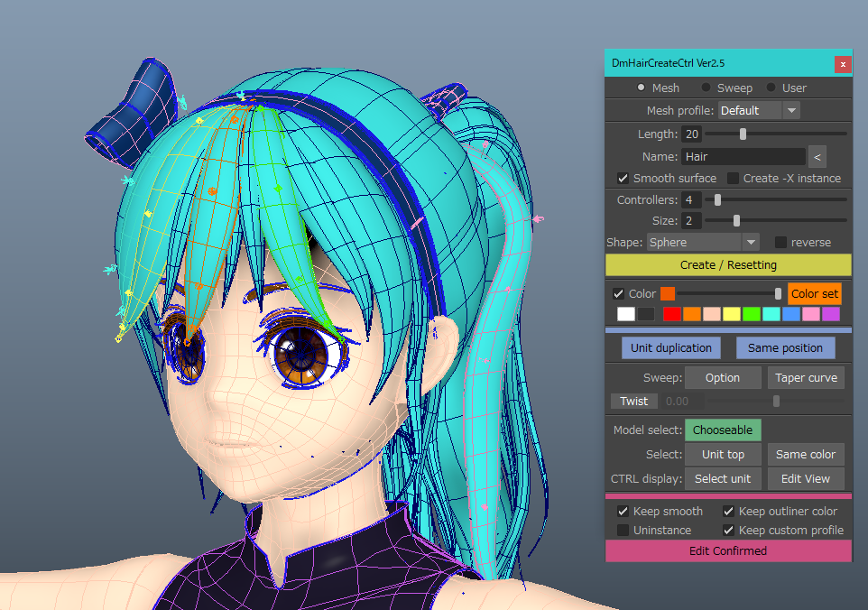This screenshot has width=868, height=610.
Task: Enable the reverse checkbox
Action: tap(780, 243)
